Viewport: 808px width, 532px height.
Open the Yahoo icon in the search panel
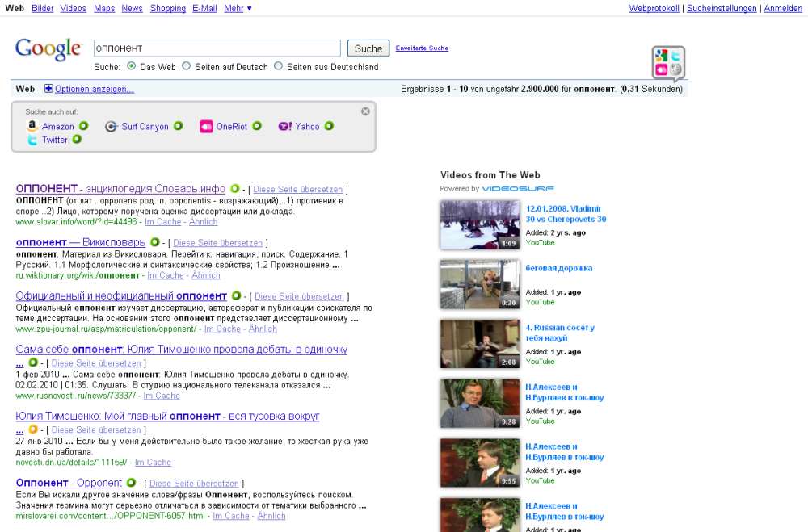[x=285, y=126]
